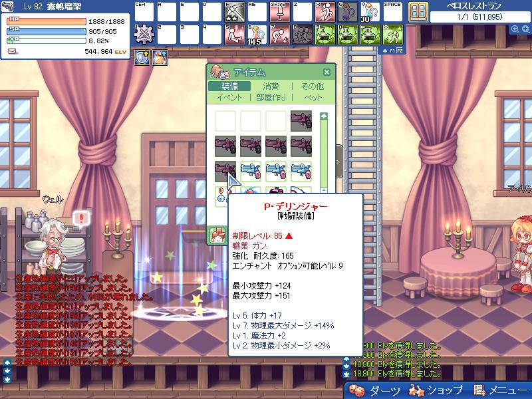This screenshot has width=532, height=399.
Task: Click the empty Ctrl hotkey slot
Action: (x=144, y=12)
